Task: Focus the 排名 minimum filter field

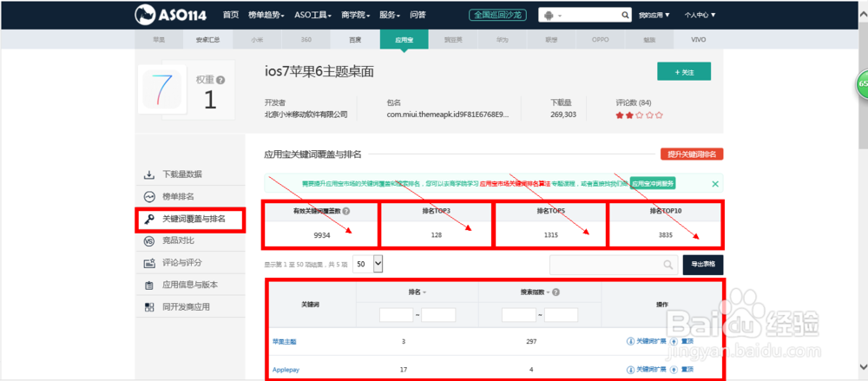Action: (397, 315)
